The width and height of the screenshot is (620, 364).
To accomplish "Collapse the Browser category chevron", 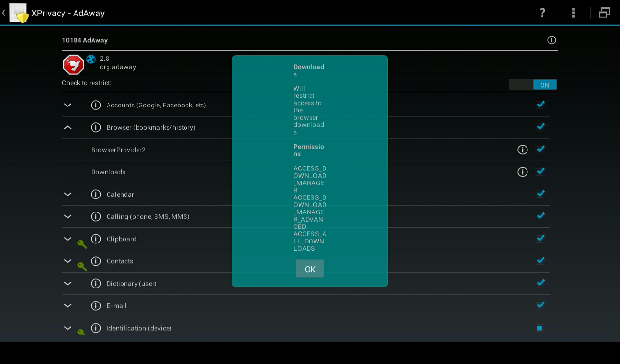I will [x=68, y=127].
